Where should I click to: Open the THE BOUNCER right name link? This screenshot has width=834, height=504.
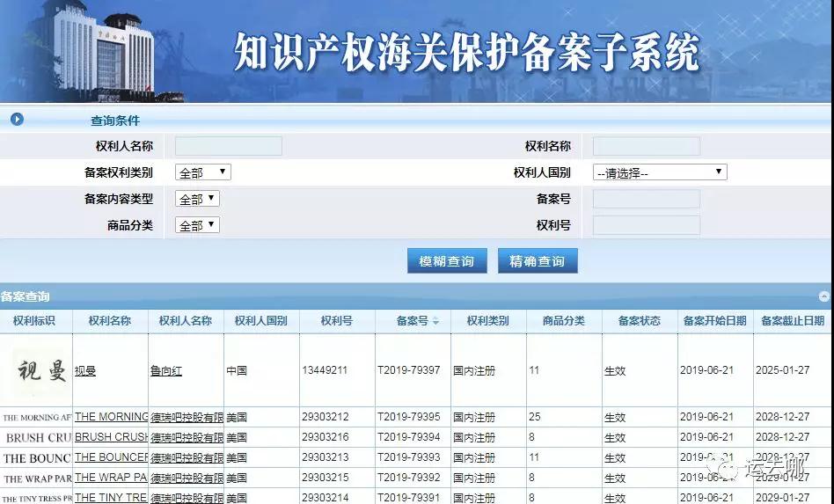click(111, 457)
